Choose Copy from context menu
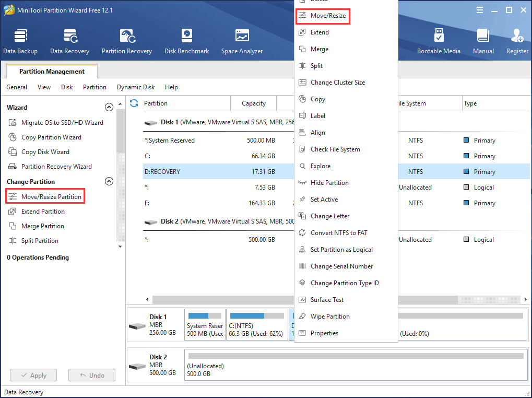The image size is (532, 398). (346, 99)
